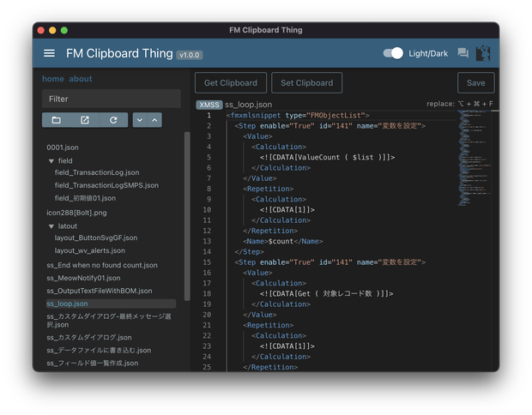Collapse the field folder
532x415 pixels.
51,161
